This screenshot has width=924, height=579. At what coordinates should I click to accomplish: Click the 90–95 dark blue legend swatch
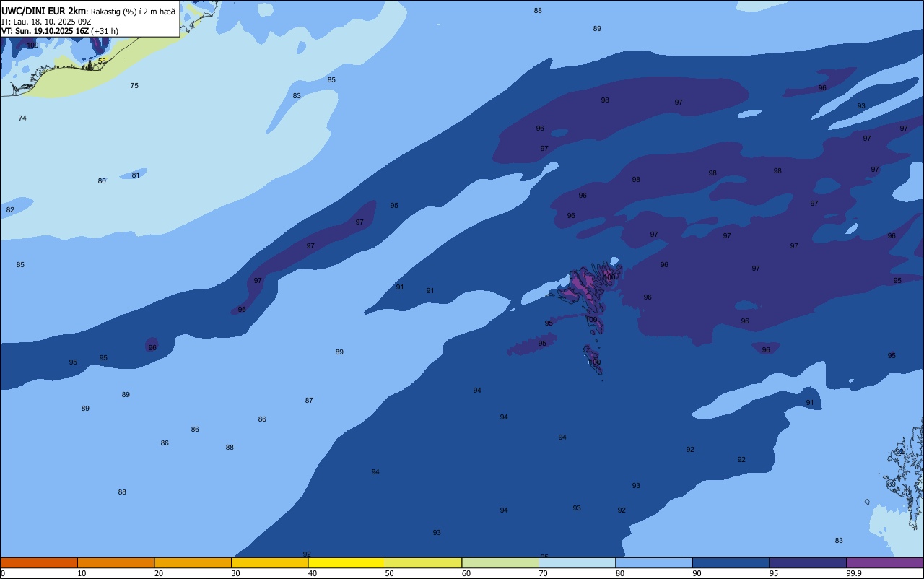(x=731, y=562)
